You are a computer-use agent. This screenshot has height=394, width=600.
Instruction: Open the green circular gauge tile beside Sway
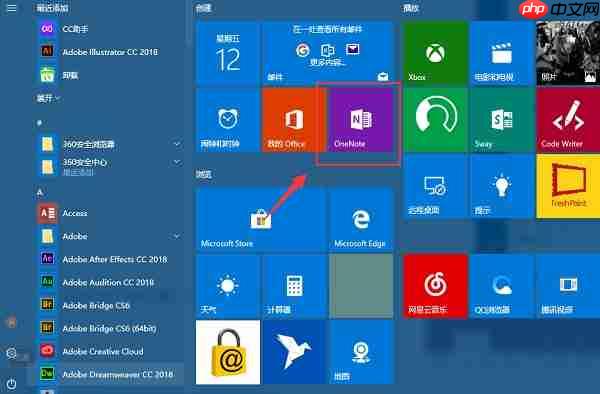pyautogui.click(x=436, y=120)
